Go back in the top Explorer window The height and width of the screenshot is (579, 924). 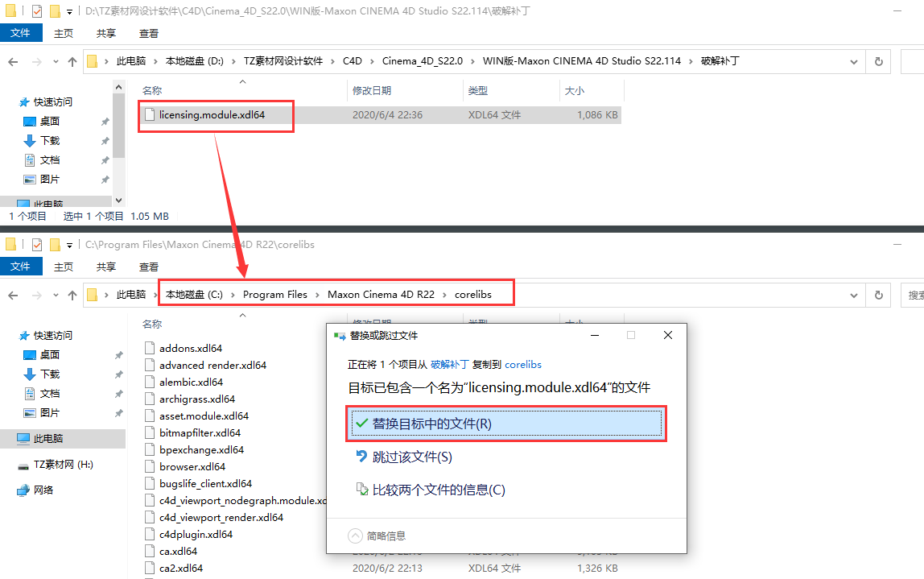pyautogui.click(x=13, y=61)
